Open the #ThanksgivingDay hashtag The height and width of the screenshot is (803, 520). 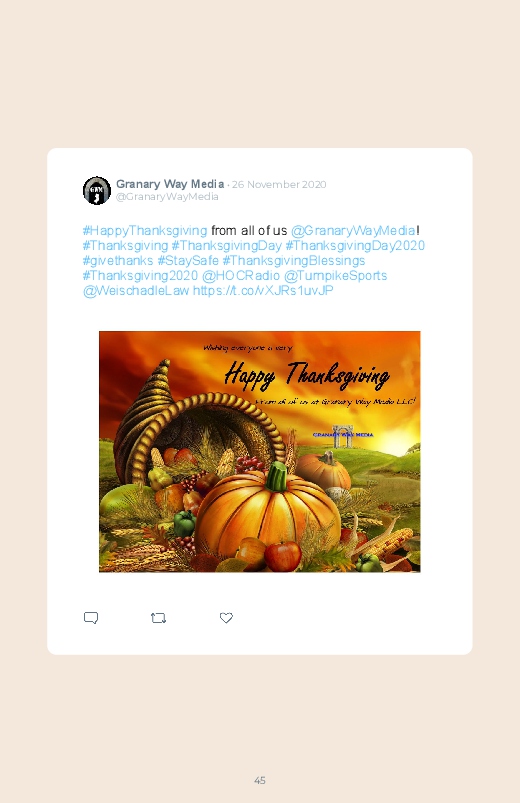coord(226,245)
